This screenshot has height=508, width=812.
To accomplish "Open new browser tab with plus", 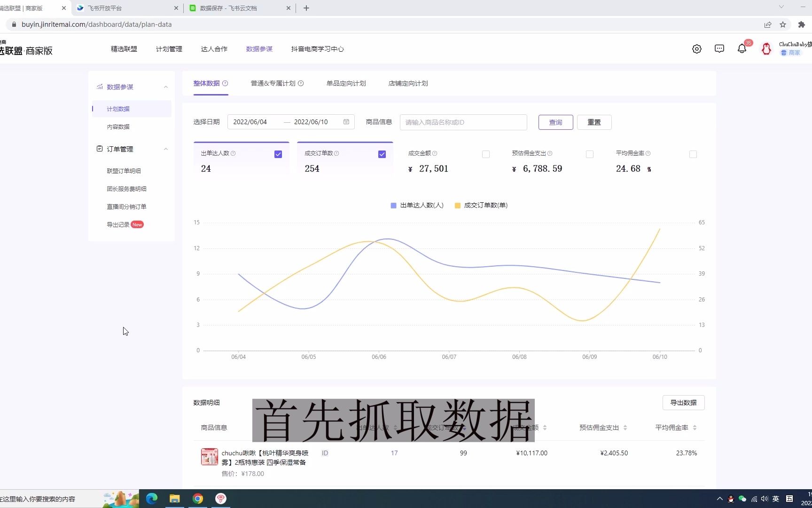I will point(306,8).
